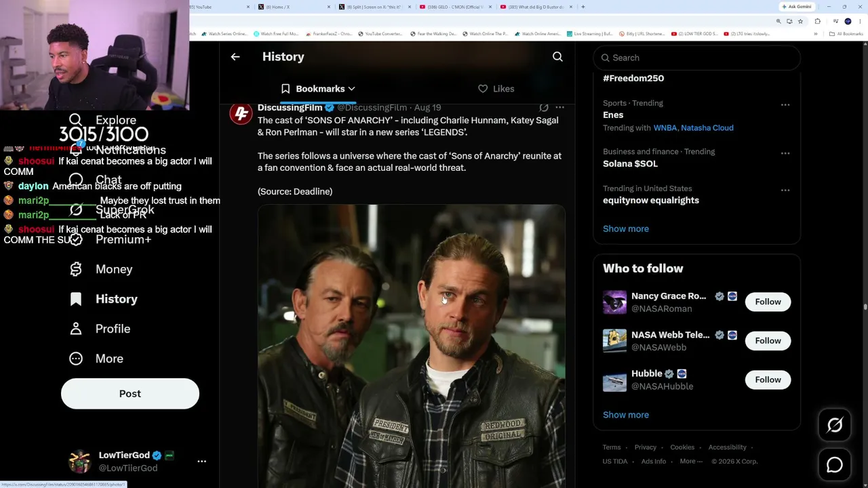Open the Nancy Grace Roman account avatar

614,302
